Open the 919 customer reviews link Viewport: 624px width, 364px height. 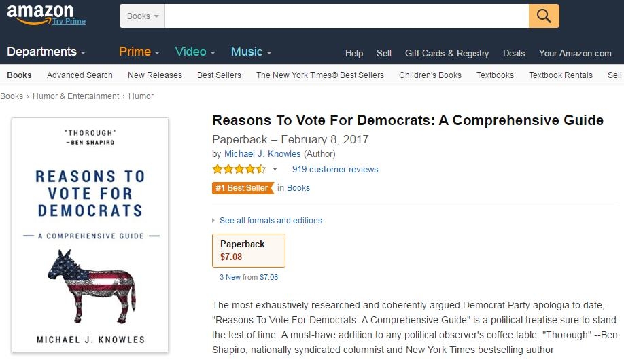tap(335, 170)
